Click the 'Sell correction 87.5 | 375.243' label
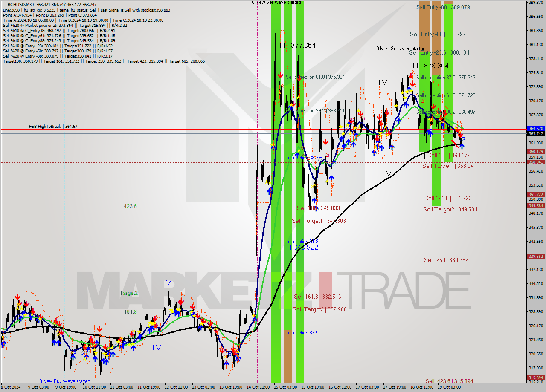 coord(446,78)
